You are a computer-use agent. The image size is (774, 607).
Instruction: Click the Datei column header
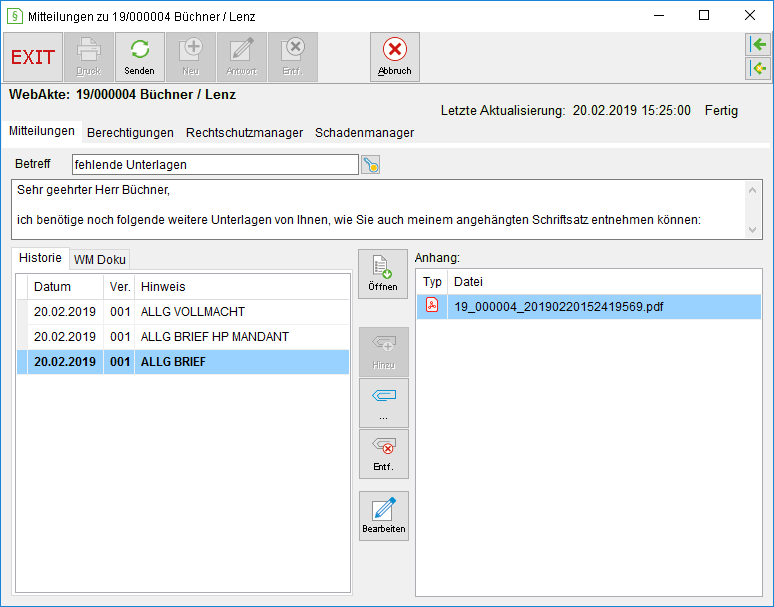coord(605,282)
